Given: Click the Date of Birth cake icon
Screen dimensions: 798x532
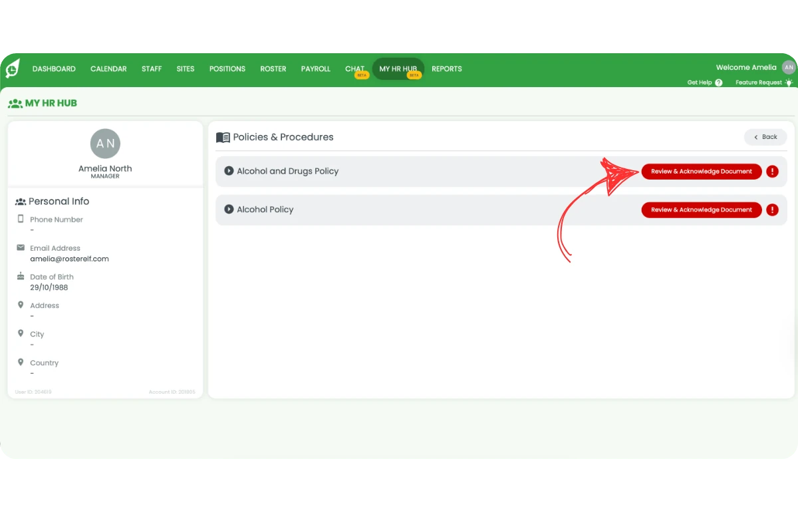Looking at the screenshot, I should click(x=21, y=276).
